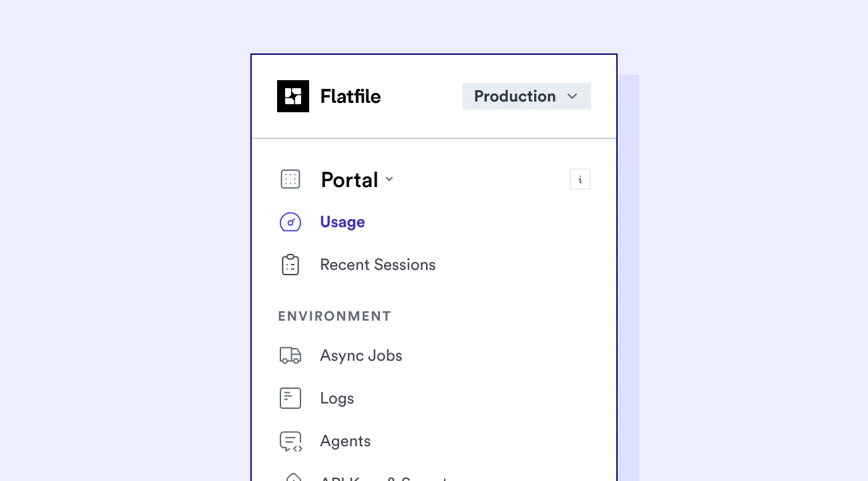Click the Agents chat-code icon
This screenshot has height=481, width=868.
pyautogui.click(x=290, y=441)
